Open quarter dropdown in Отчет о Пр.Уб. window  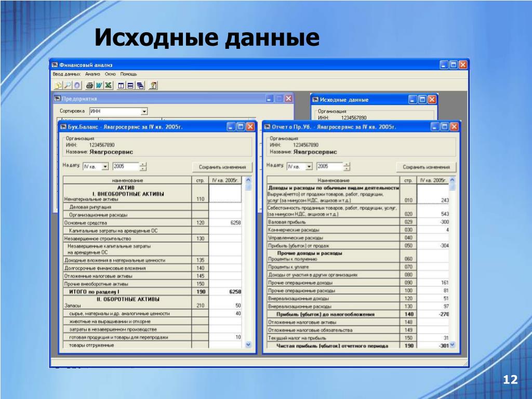tap(309, 167)
